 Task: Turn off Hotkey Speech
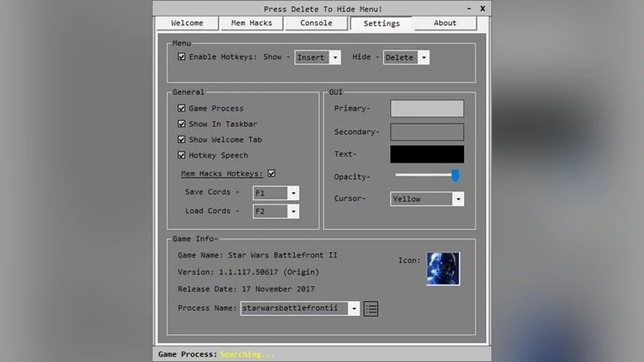click(x=182, y=155)
